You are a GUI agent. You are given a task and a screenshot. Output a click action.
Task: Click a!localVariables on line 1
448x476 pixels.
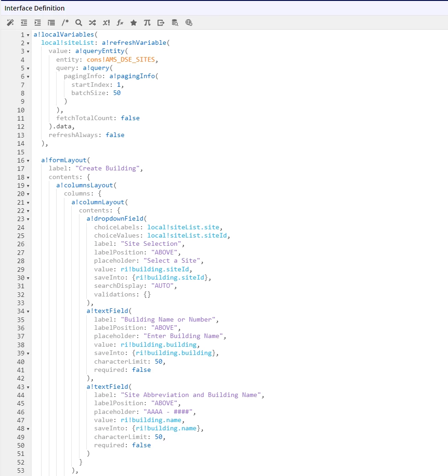click(x=64, y=35)
